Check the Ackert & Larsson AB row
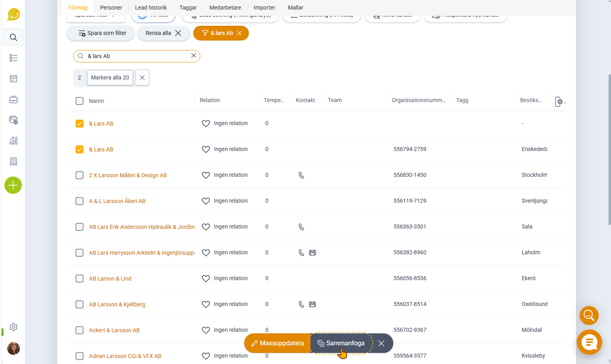Screen dimensions: 611x364 (80, 330)
